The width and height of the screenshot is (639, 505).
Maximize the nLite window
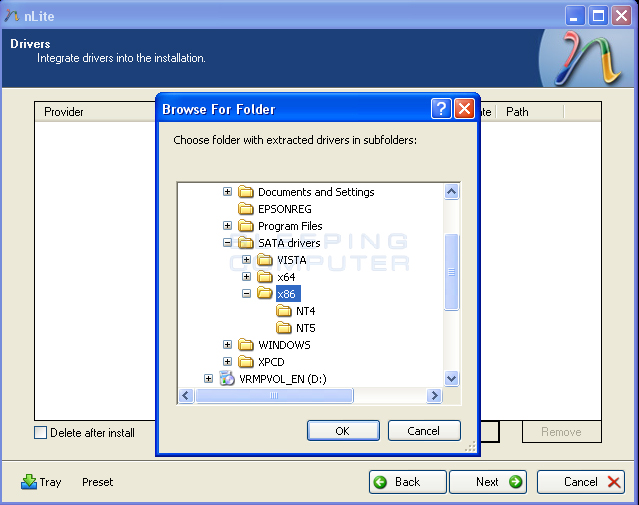(x=598, y=16)
